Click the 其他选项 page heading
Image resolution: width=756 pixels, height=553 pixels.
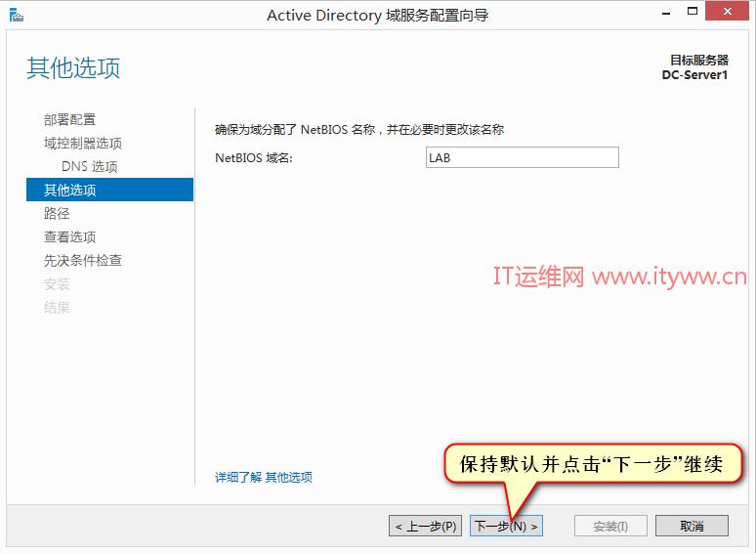pyautogui.click(x=73, y=68)
